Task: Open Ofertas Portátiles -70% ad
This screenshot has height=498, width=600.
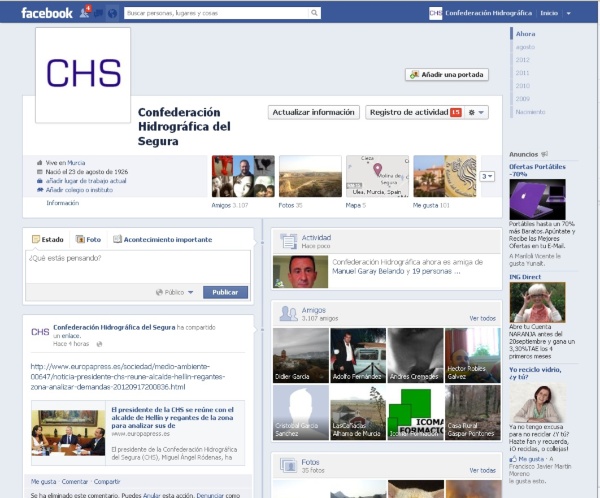Action: tap(537, 170)
